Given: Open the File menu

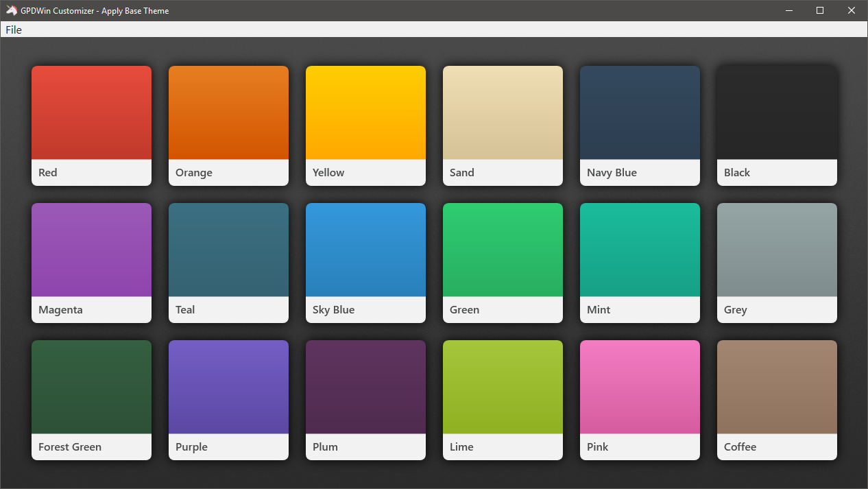Looking at the screenshot, I should coord(14,29).
